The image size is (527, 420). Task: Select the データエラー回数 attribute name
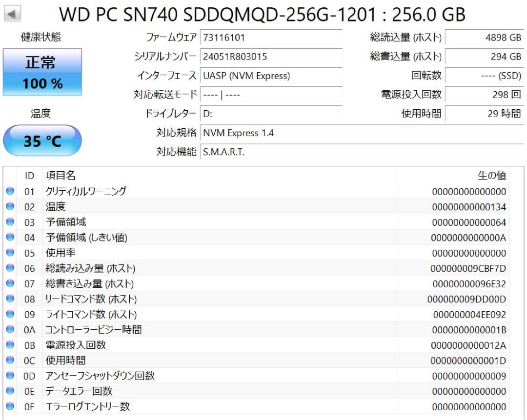tap(79, 391)
